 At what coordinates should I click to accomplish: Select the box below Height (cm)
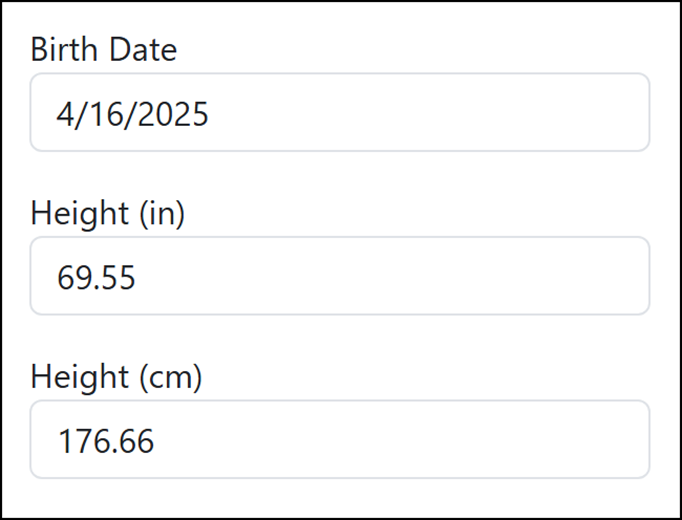pos(340,439)
